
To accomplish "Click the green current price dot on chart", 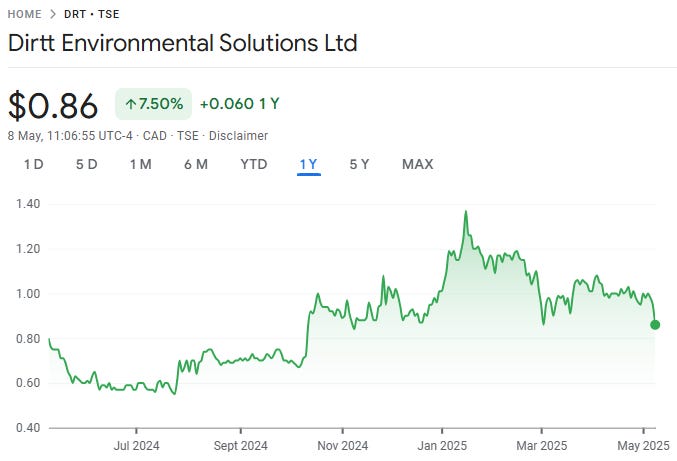I will [x=655, y=325].
